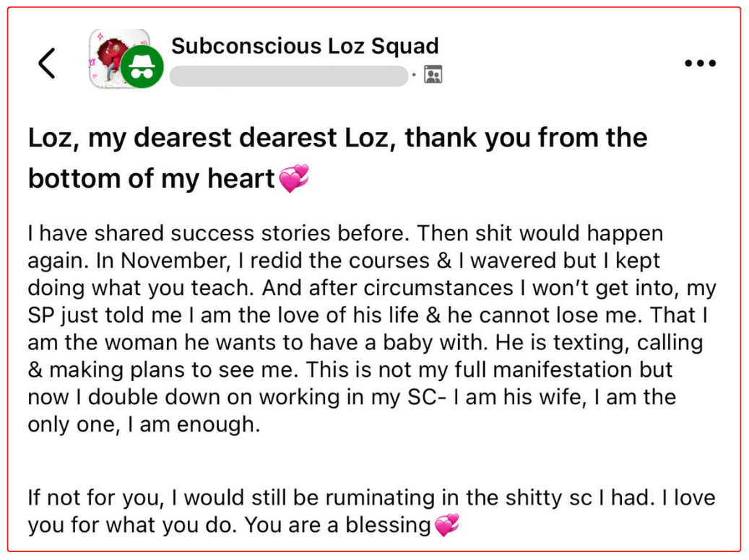Click the heading line "bottom of my heart"
Viewport: 749px width, 560px height.
click(152, 179)
